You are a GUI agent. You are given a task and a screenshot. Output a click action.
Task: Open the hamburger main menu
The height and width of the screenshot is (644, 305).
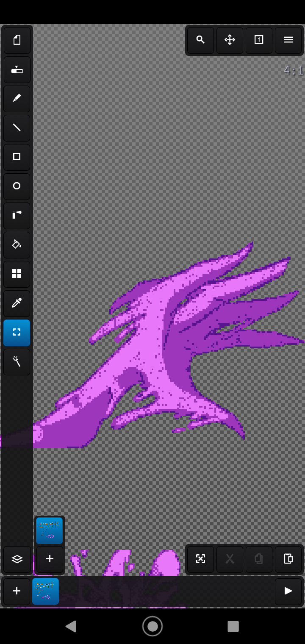pyautogui.click(x=288, y=40)
